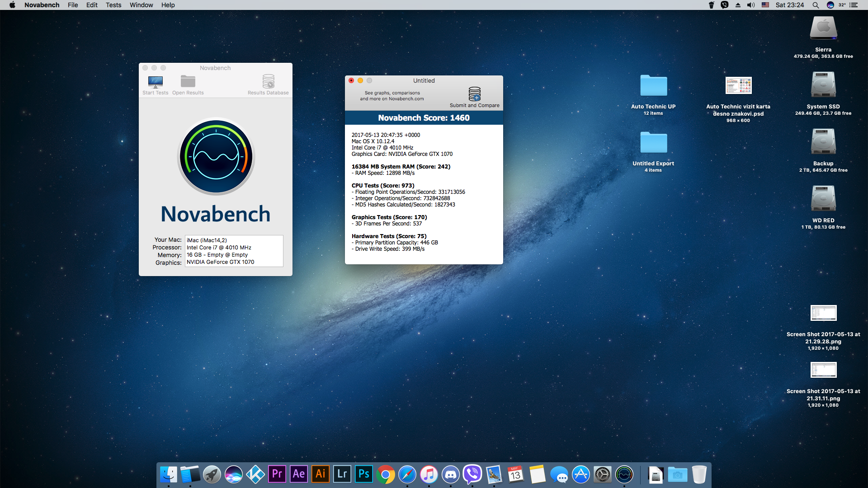Image resolution: width=868 pixels, height=488 pixels.
Task: Open Messages from the Dock
Action: (x=559, y=474)
